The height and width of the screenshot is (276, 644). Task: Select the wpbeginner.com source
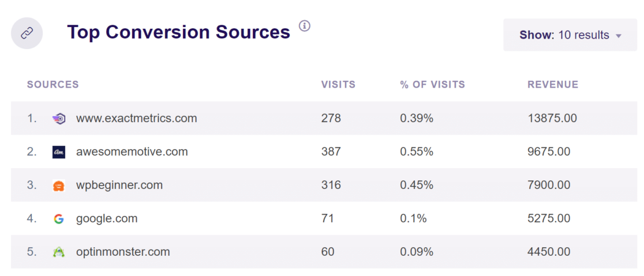(119, 186)
